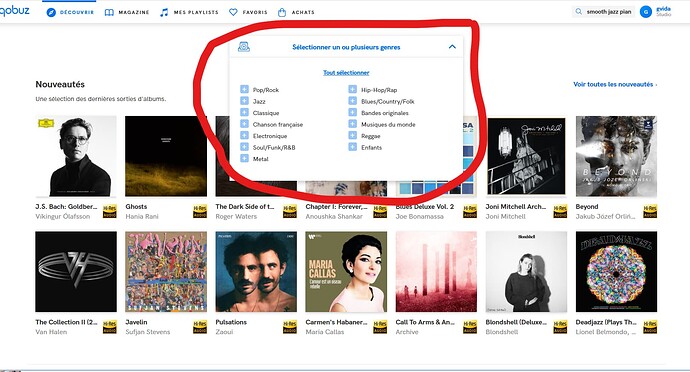The height and width of the screenshot is (372, 690).
Task: Click Hi-Res badge for Javelin album
Action: click(200, 327)
